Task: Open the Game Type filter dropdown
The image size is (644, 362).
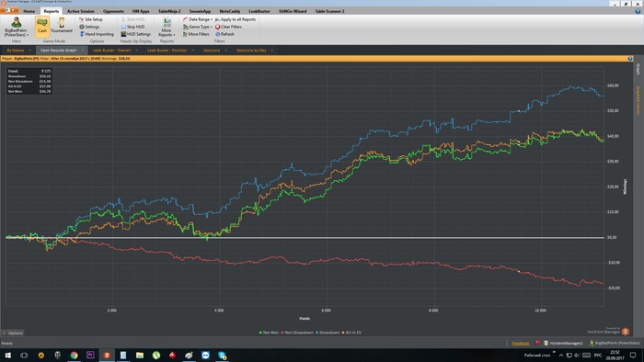Action: click(198, 27)
